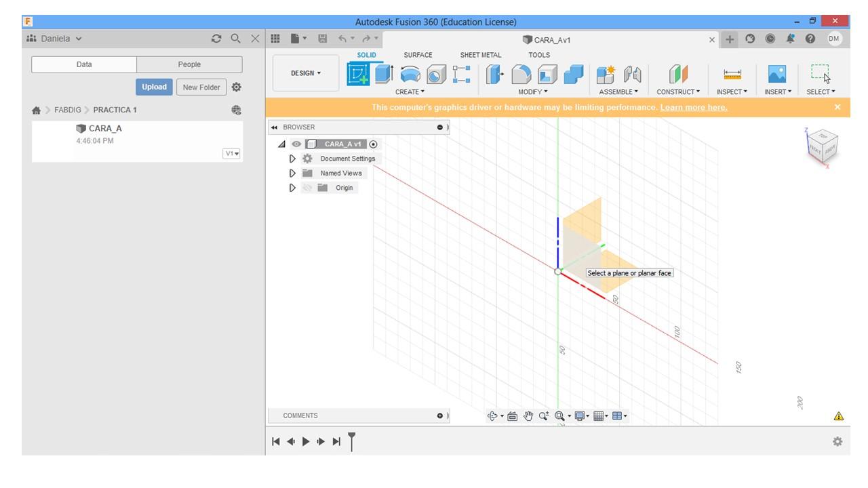The image size is (868, 488).
Task: Show the hidden Origin folder
Action: pyautogui.click(x=308, y=188)
